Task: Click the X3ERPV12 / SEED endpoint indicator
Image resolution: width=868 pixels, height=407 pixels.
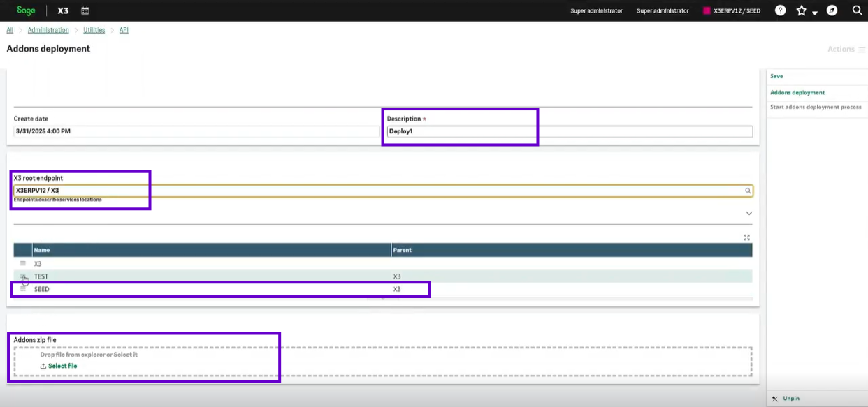Action: coord(732,10)
